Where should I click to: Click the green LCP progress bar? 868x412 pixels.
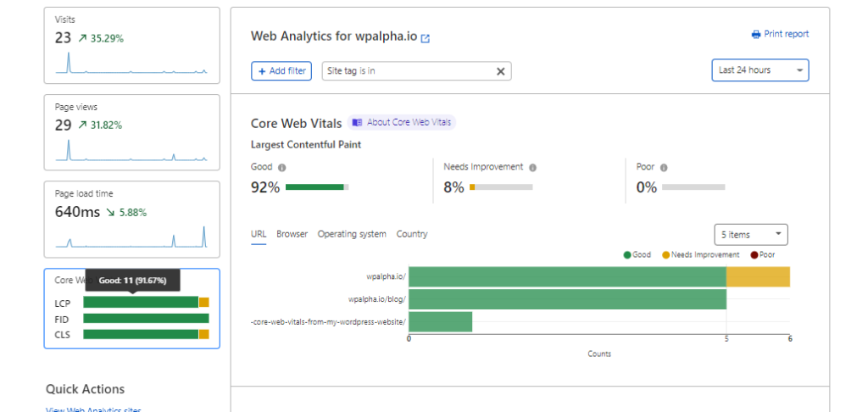point(141,303)
